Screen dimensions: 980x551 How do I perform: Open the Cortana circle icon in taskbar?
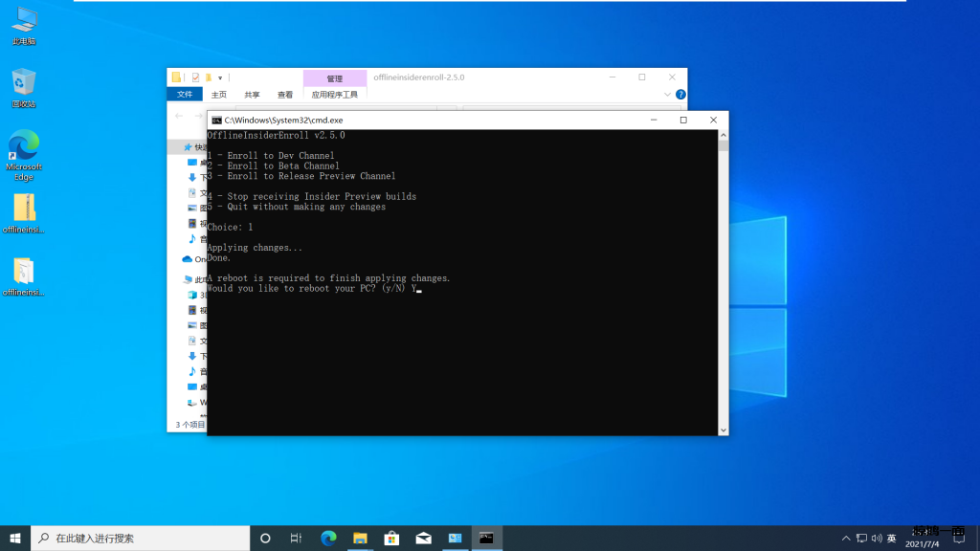[x=265, y=538]
